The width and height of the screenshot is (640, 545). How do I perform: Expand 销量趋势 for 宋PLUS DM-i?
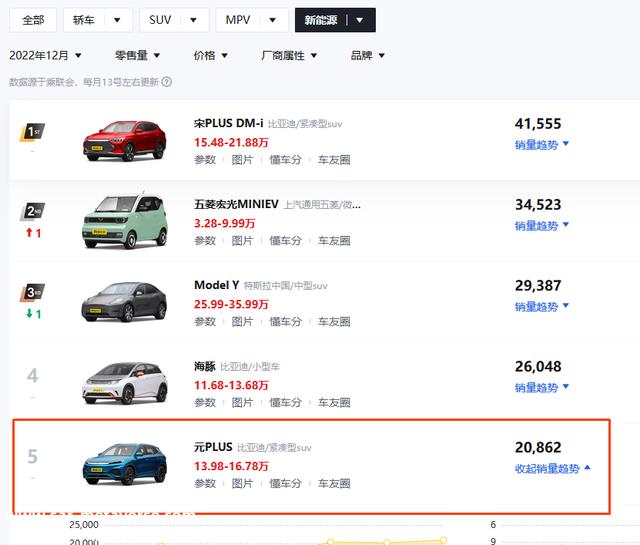542,145
